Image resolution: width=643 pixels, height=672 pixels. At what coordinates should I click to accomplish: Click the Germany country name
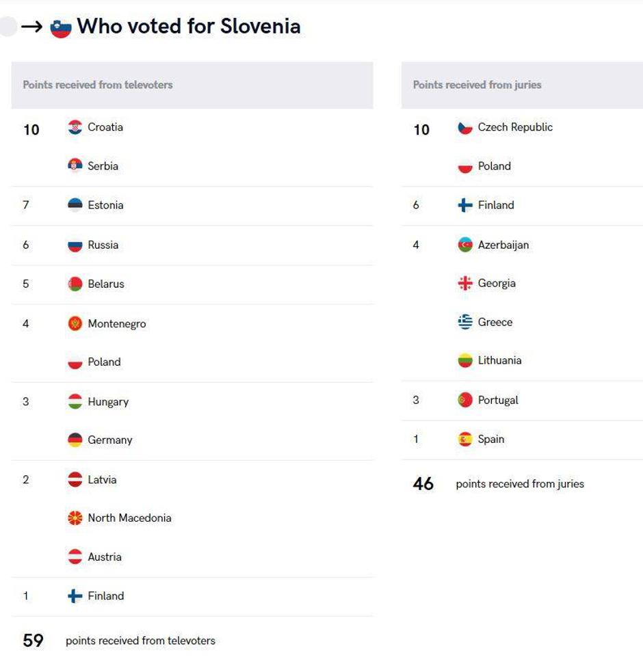tap(110, 440)
